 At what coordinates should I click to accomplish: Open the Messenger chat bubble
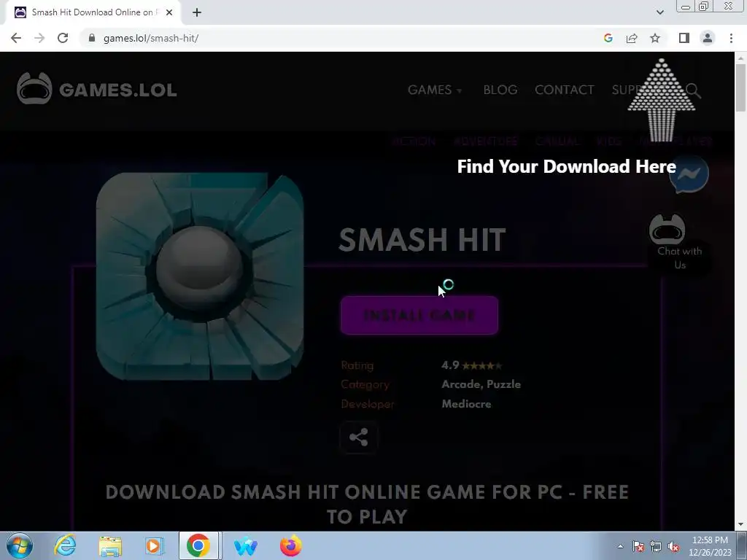(x=689, y=174)
